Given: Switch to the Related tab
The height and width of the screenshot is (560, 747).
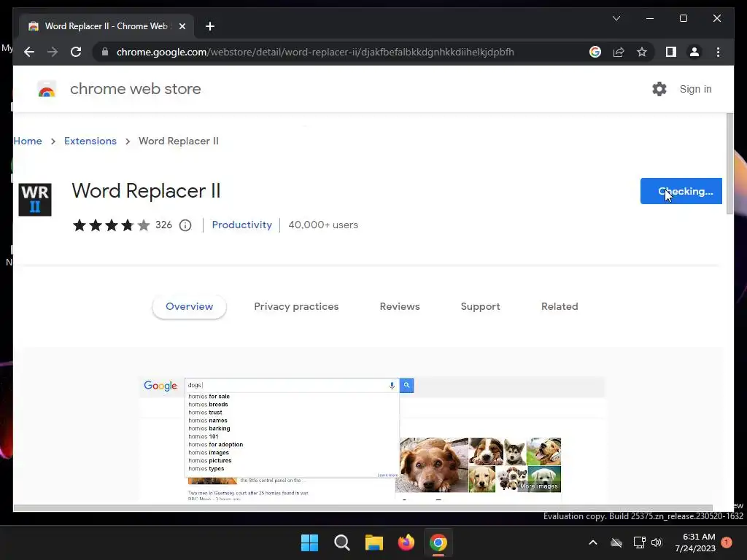Looking at the screenshot, I should [x=560, y=306].
